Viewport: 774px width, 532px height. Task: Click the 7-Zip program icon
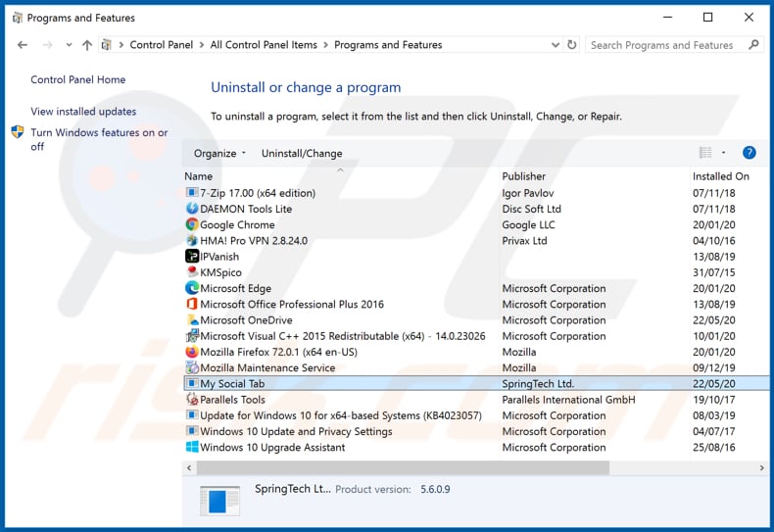point(191,192)
